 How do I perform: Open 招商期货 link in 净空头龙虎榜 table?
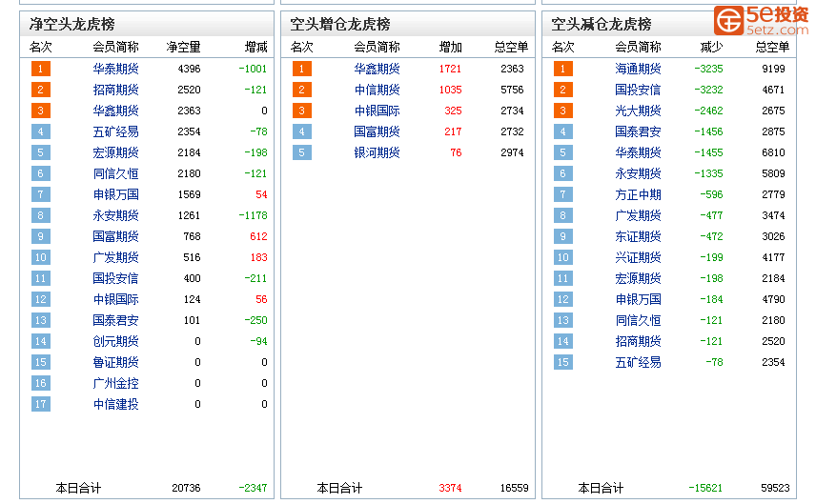[115, 90]
